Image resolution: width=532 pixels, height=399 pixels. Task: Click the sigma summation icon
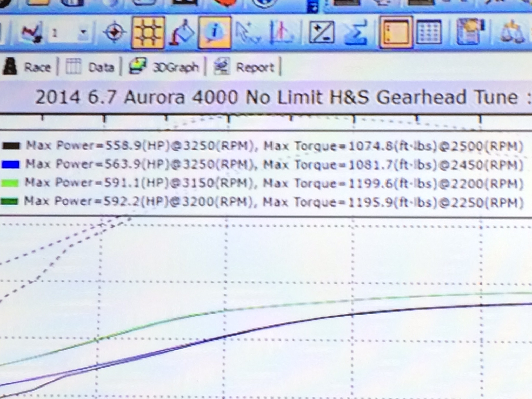click(x=356, y=33)
